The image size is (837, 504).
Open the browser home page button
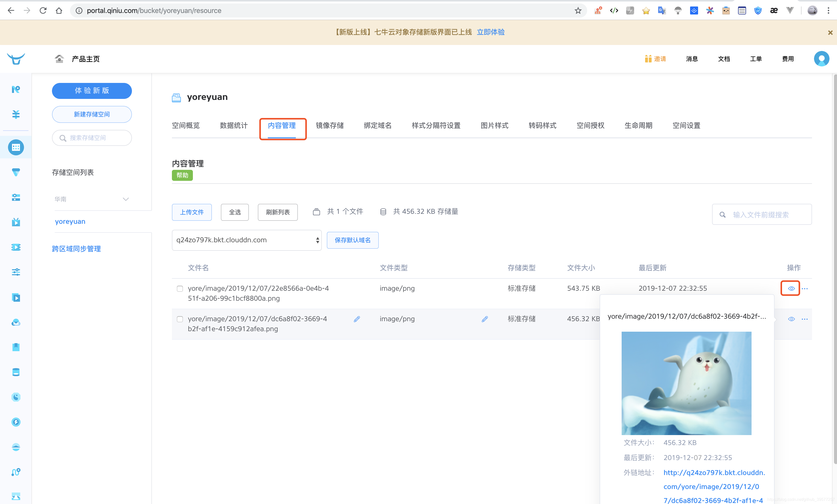[59, 10]
